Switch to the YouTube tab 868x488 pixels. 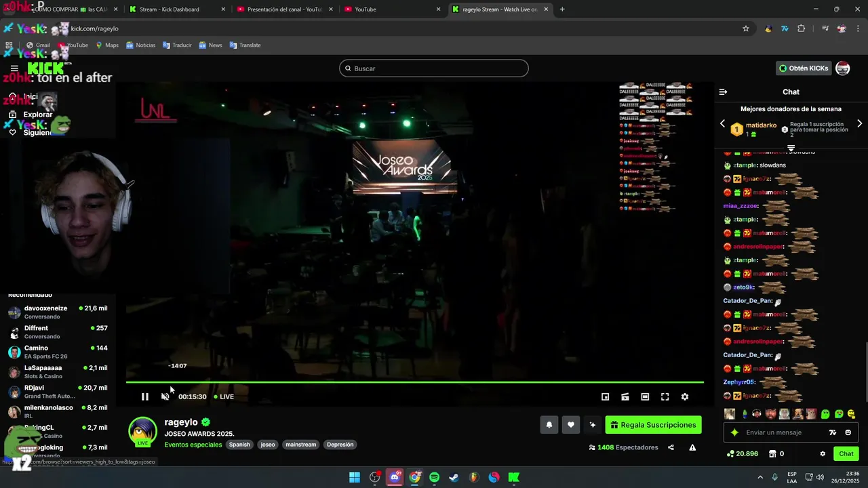pos(391,9)
